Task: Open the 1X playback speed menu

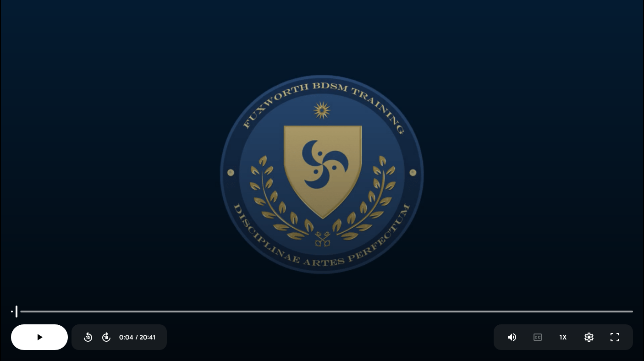Action: [563, 337]
